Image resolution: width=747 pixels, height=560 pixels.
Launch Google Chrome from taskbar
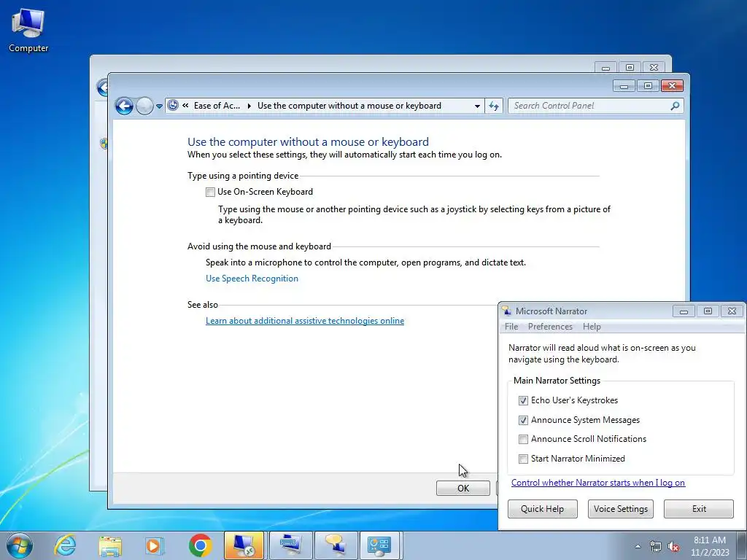point(200,545)
